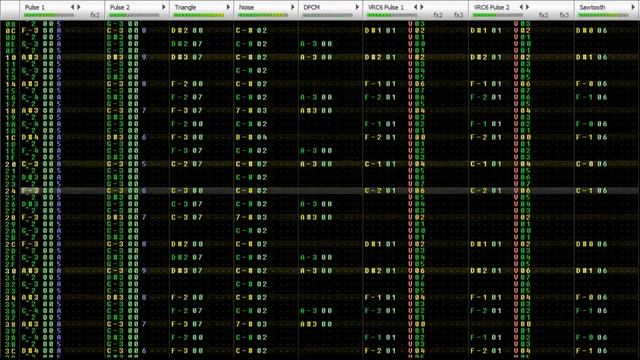Mute the DPCM channel header
The image size is (640, 360).
pyautogui.click(x=311, y=7)
